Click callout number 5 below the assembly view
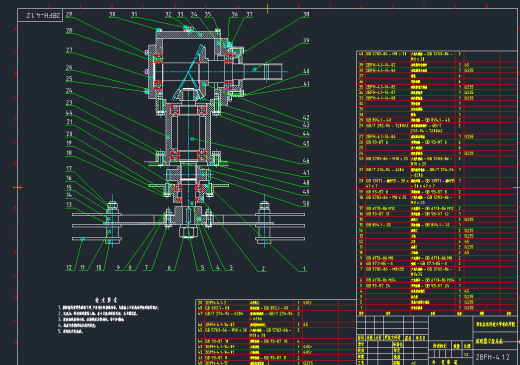 pyautogui.click(x=202, y=267)
